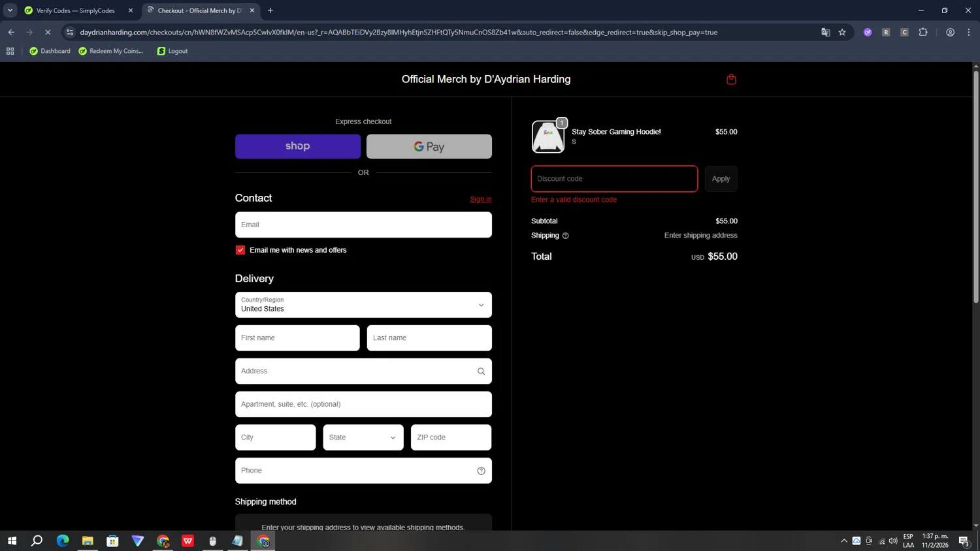Open the purple SimplyCodes extension icon
Screen dimensions: 980x551
coord(868,32)
